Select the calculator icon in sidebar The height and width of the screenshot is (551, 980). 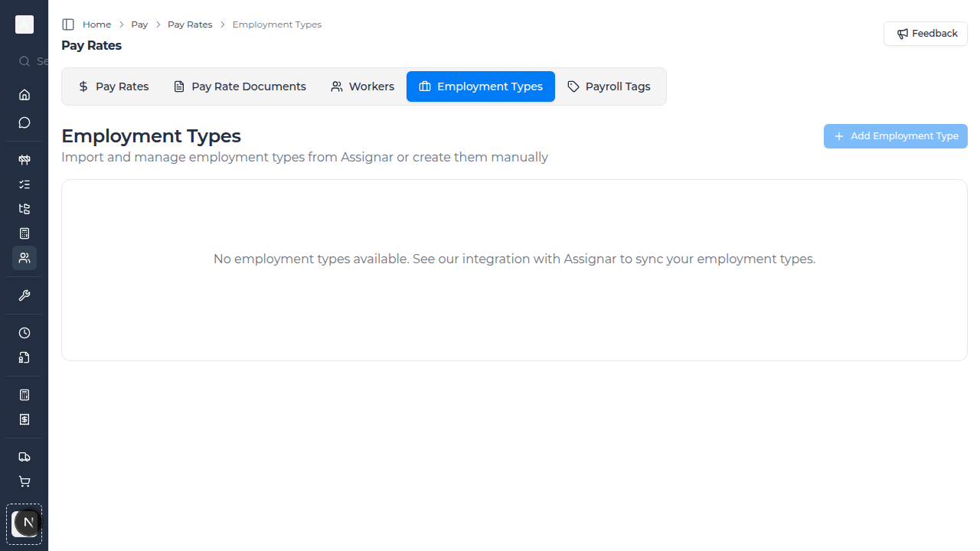(x=24, y=233)
